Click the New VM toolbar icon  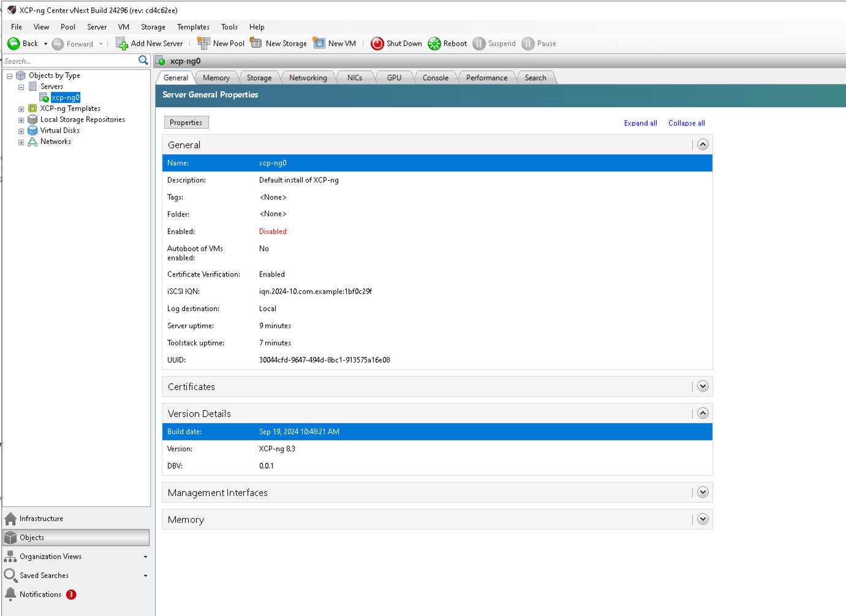319,43
